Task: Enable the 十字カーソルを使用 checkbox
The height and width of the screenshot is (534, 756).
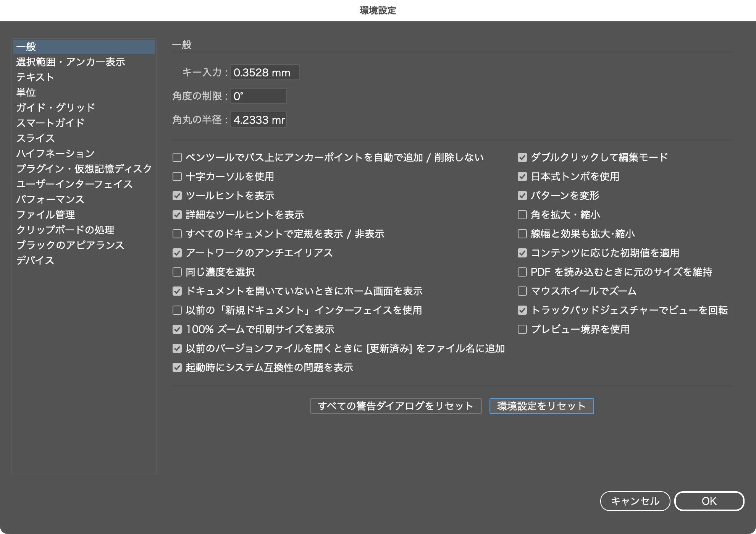Action: [x=177, y=176]
